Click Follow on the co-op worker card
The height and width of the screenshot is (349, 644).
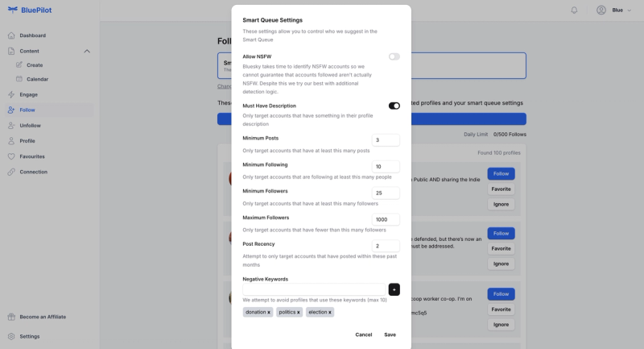pos(501,294)
